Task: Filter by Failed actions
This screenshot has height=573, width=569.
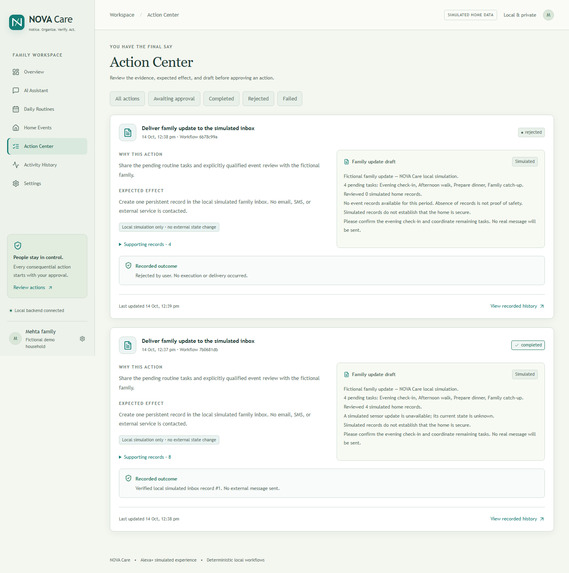Action: pyautogui.click(x=289, y=99)
